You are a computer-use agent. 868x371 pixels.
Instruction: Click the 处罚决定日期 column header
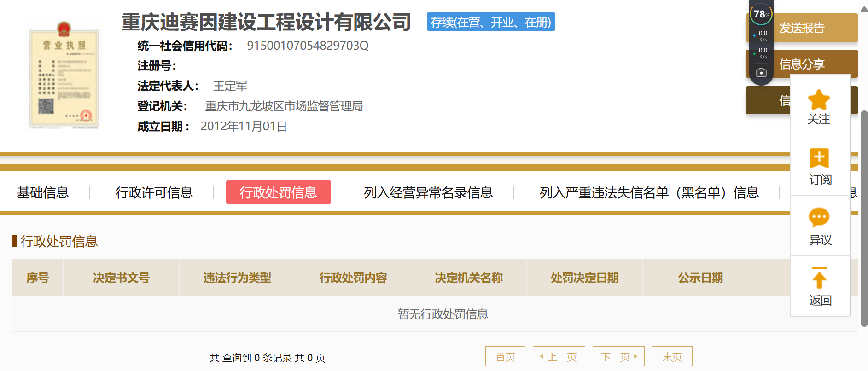click(585, 278)
